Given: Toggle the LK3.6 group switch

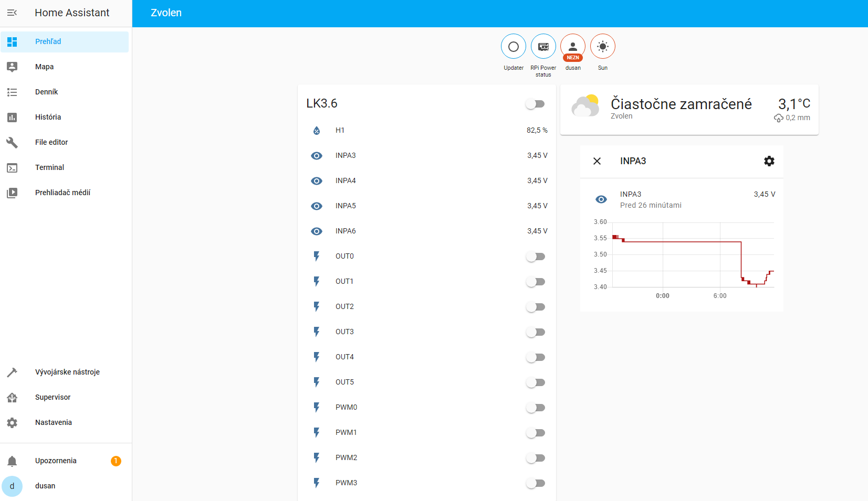Looking at the screenshot, I should 536,104.
